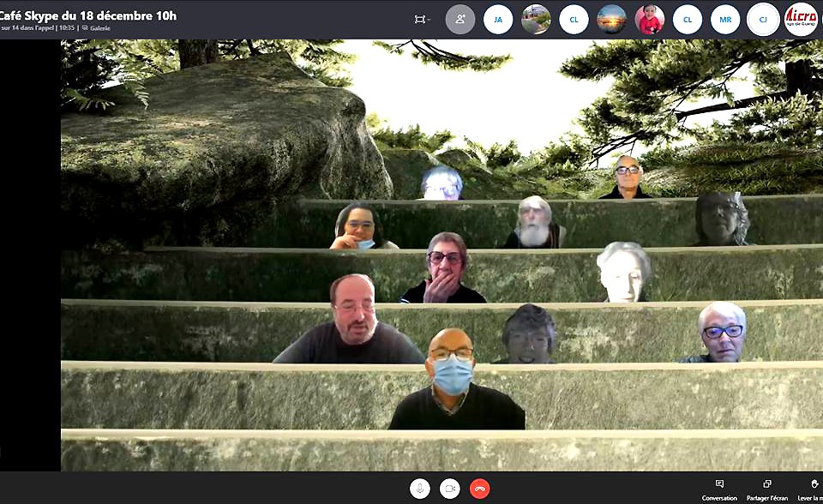This screenshot has width=823, height=504.
Task: Select the CJ participant avatar
Action: point(763,19)
